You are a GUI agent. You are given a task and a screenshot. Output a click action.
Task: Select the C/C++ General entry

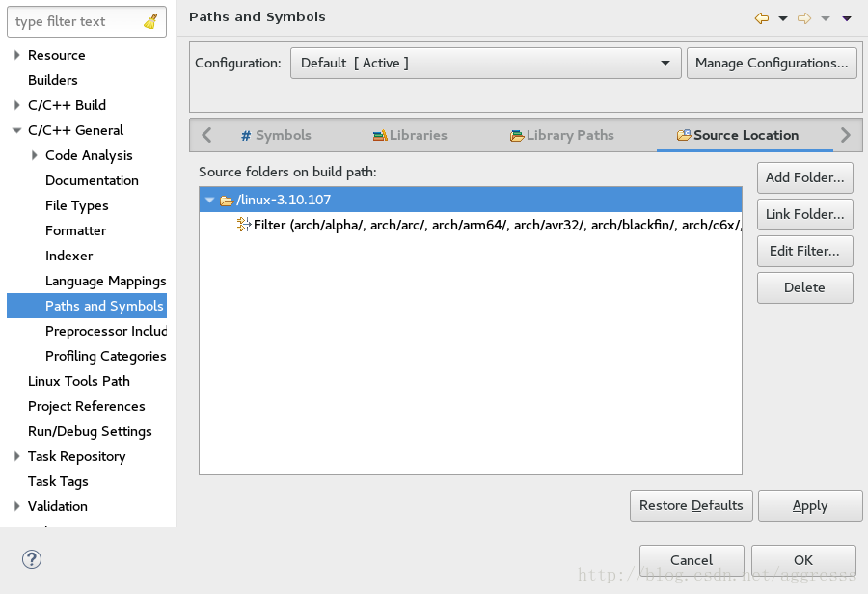[76, 130]
